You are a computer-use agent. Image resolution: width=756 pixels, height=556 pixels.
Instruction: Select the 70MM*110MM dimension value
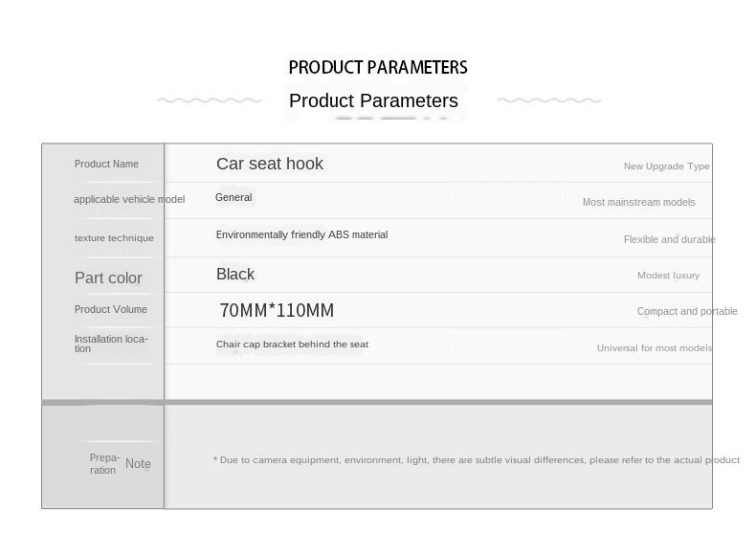point(277,311)
